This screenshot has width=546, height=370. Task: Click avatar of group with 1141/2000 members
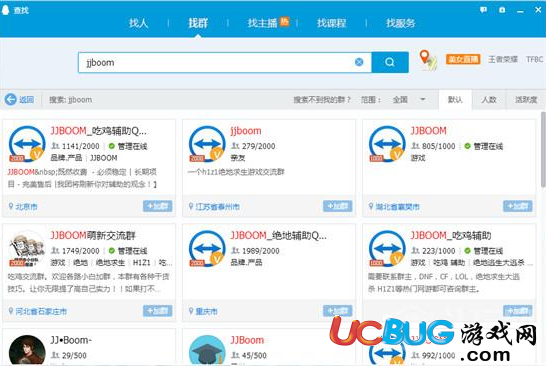27,144
